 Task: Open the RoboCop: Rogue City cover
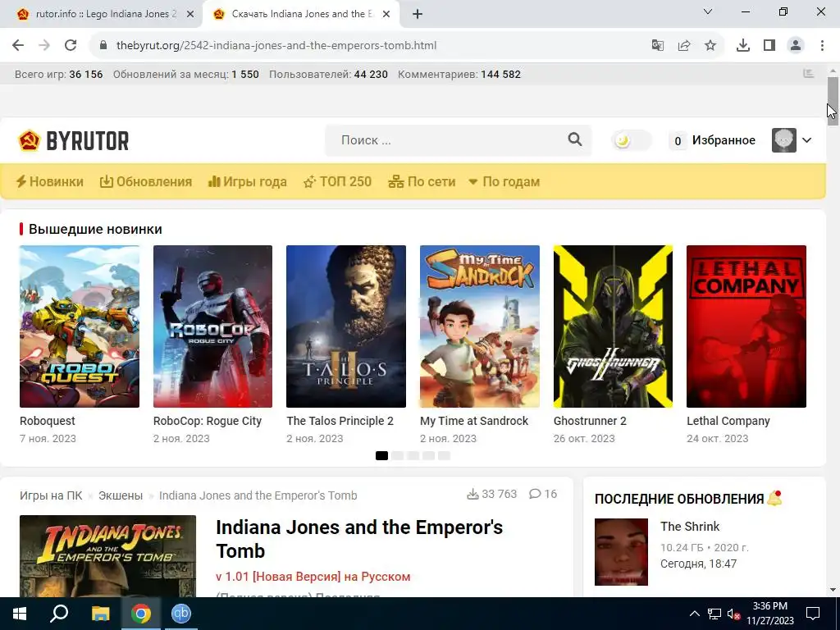[212, 326]
